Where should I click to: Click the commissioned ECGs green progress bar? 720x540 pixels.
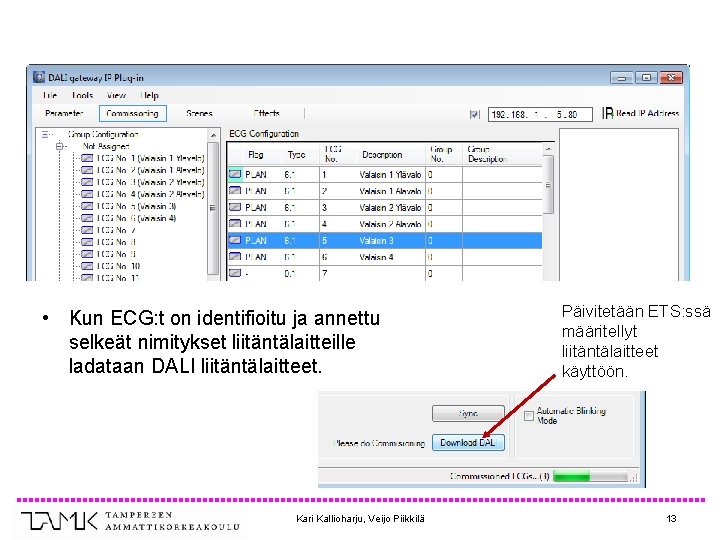tap(591, 476)
